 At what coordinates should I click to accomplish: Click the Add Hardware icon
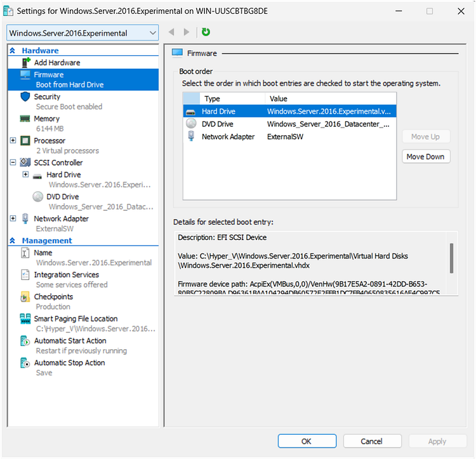[25, 63]
